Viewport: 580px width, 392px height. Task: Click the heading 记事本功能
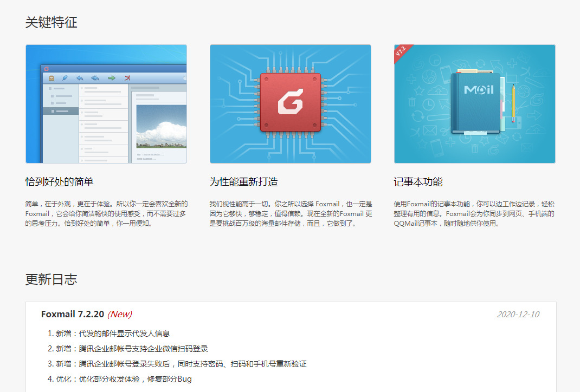[x=418, y=182]
